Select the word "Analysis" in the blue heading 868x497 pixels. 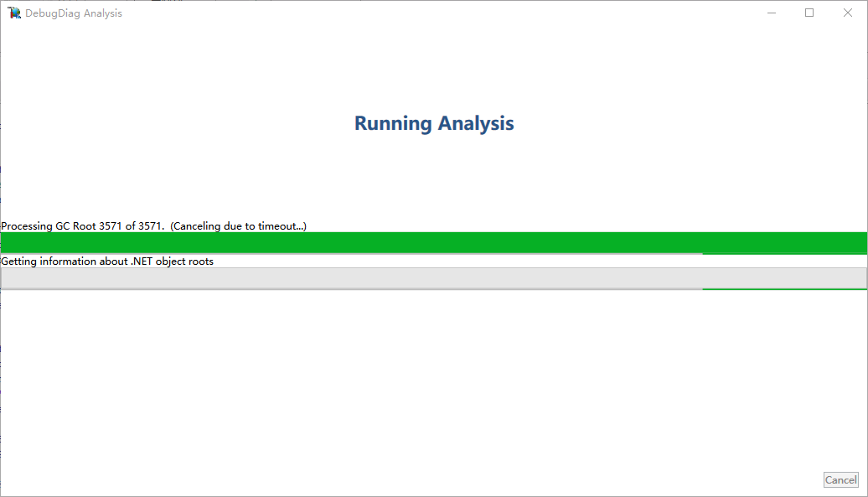475,123
